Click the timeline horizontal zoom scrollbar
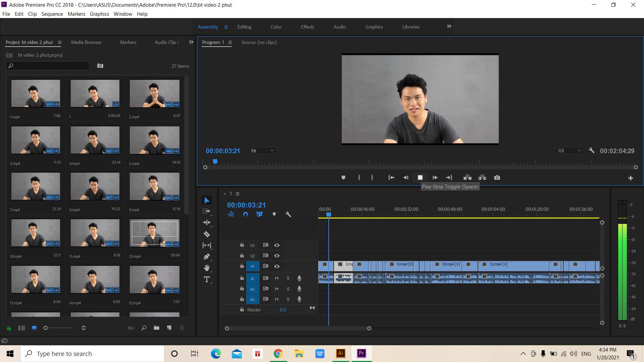Screen dimensions: 644x362 click(x=298, y=328)
